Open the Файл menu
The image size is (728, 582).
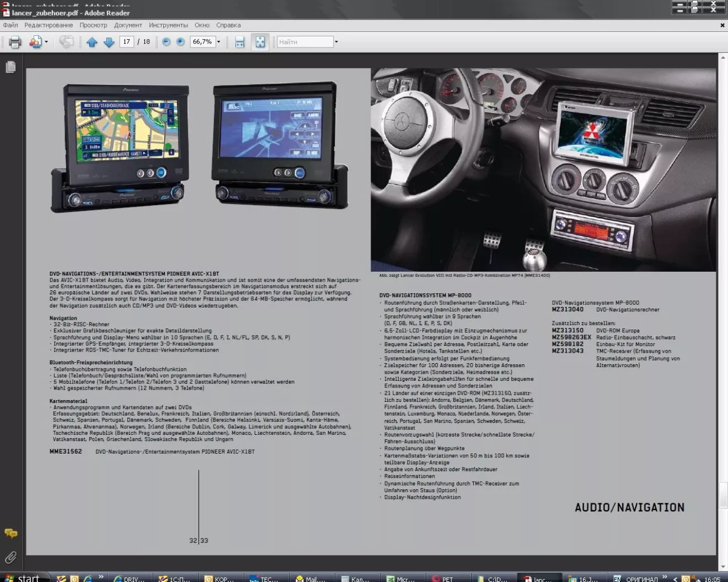[x=10, y=25]
